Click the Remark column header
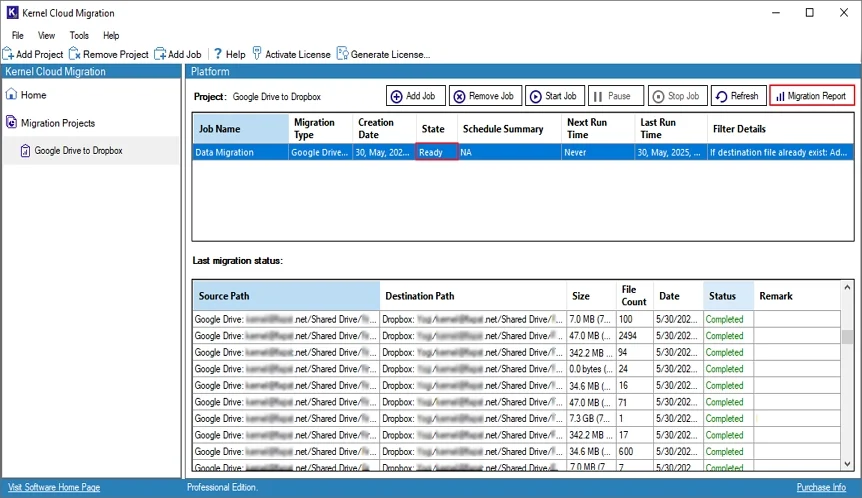This screenshot has width=862, height=498. point(797,296)
